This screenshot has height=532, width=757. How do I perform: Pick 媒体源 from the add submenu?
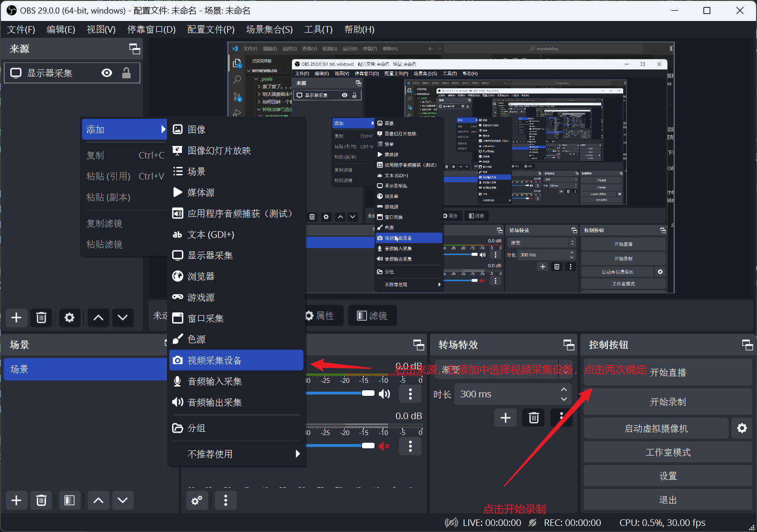point(236,193)
